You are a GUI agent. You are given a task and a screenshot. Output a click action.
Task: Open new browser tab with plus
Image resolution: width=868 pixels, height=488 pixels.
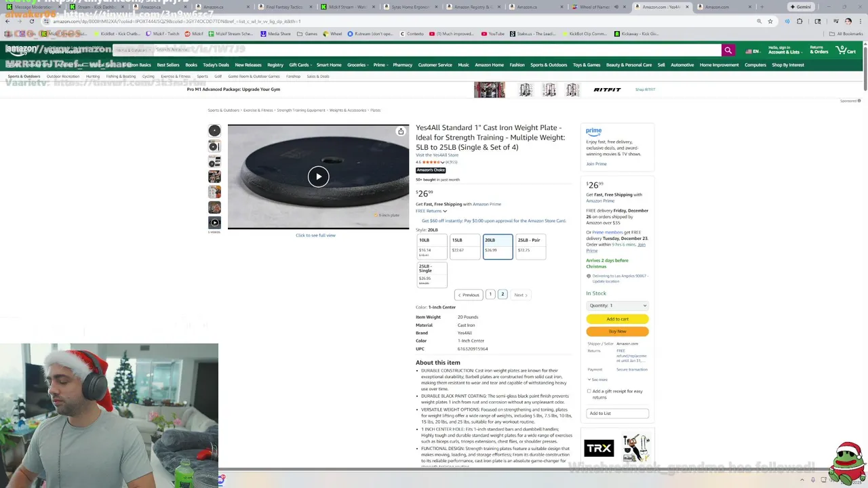(x=762, y=7)
